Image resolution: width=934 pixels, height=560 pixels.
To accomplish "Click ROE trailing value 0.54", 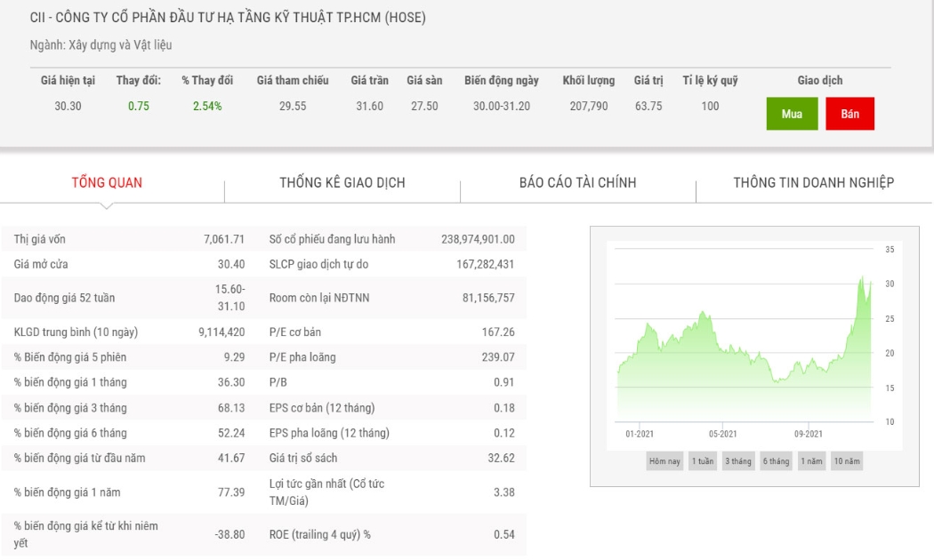I will [x=504, y=534].
